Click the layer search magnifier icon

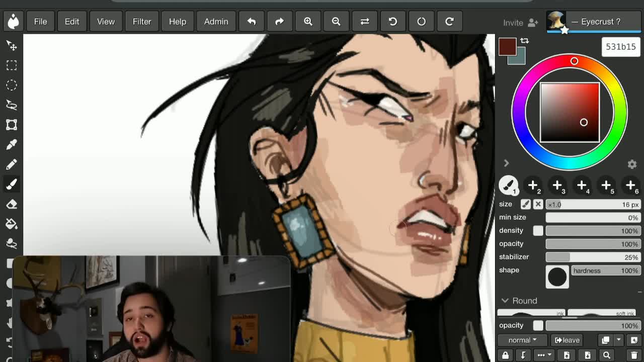point(607,355)
